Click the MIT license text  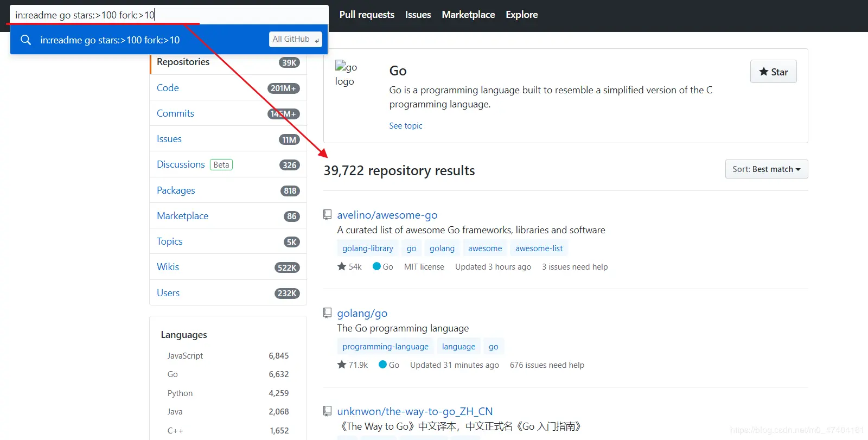tap(424, 267)
